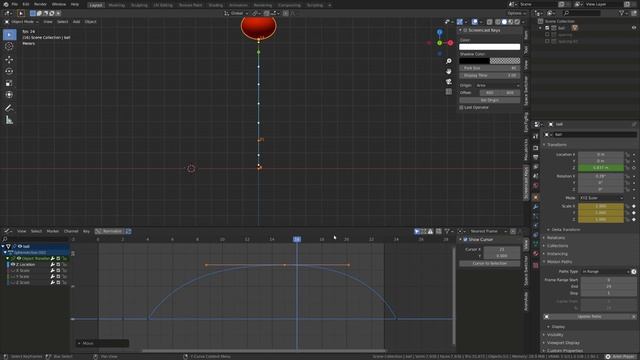Open the Render properties tab

pos(536,148)
